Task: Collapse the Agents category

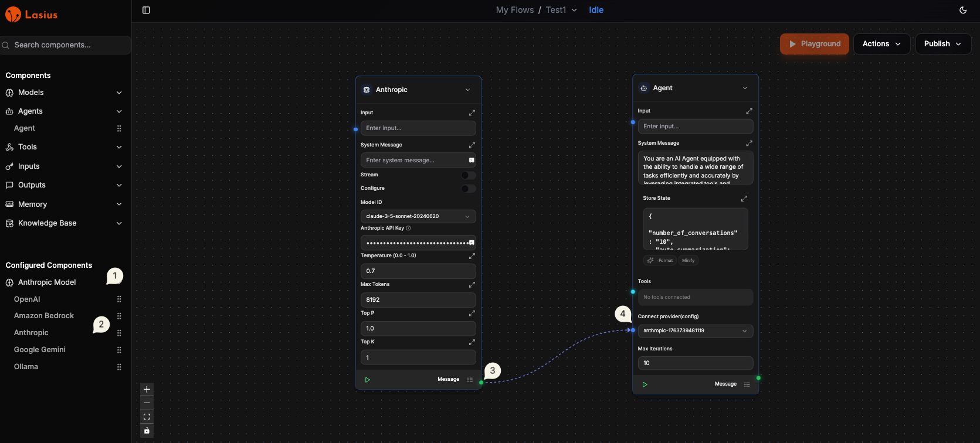Action: pos(119,111)
